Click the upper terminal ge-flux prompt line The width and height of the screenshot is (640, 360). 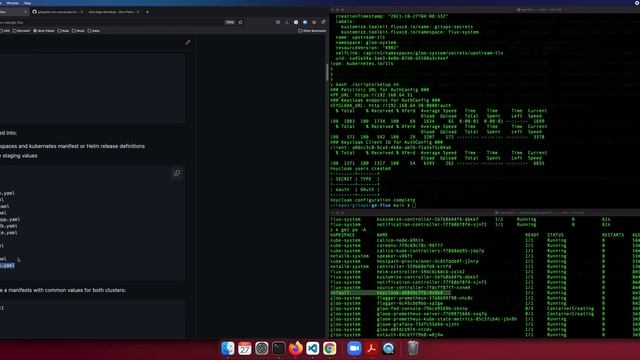click(x=373, y=205)
